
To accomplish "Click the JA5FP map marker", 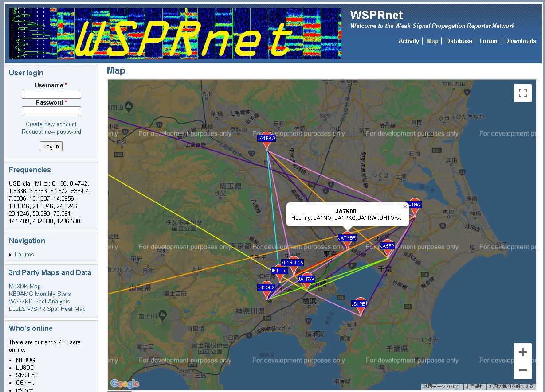I will tap(388, 248).
